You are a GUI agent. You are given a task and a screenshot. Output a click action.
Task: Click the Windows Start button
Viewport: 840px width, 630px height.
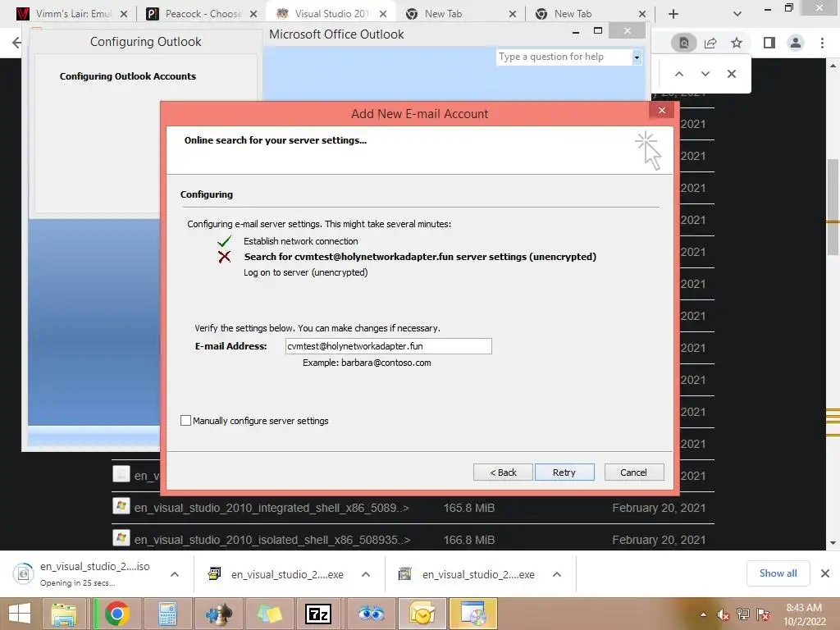coord(20,614)
